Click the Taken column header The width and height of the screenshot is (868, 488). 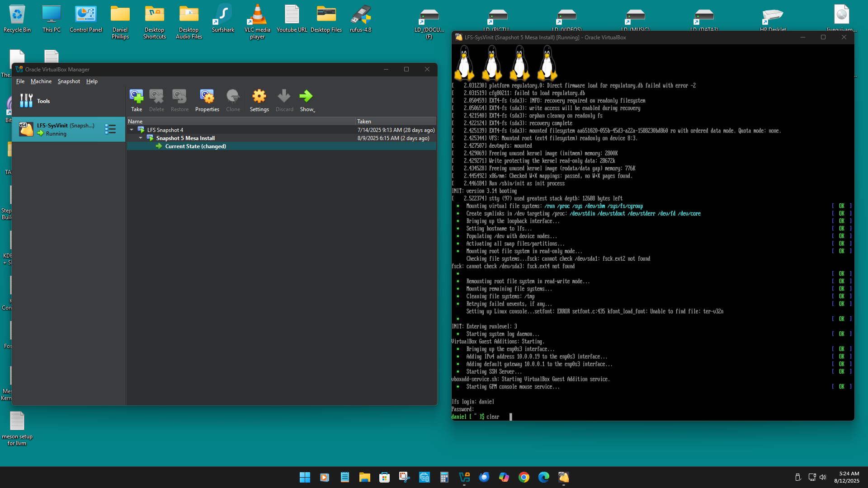pyautogui.click(x=364, y=121)
